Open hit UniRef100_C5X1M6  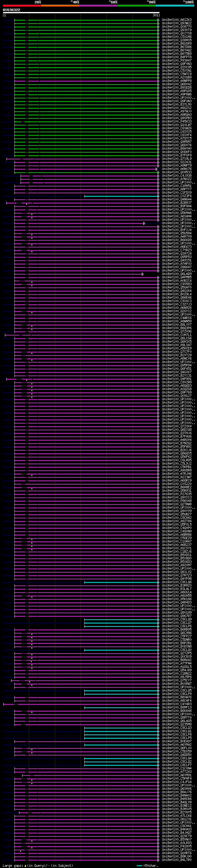pyautogui.click(x=177, y=37)
